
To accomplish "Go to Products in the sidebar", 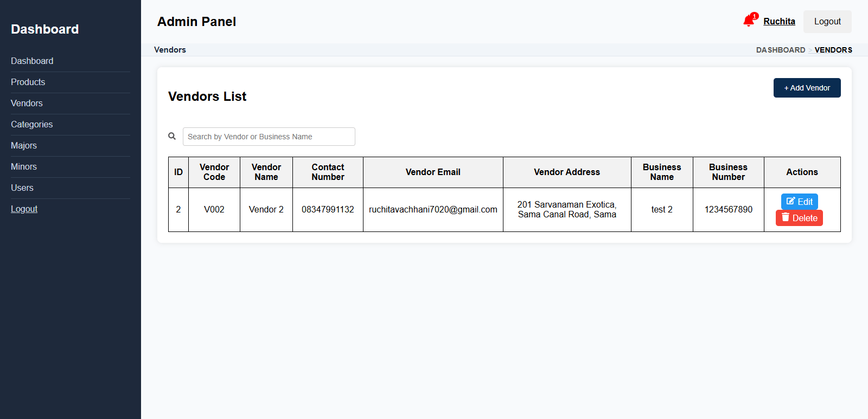I will pyautogui.click(x=28, y=82).
